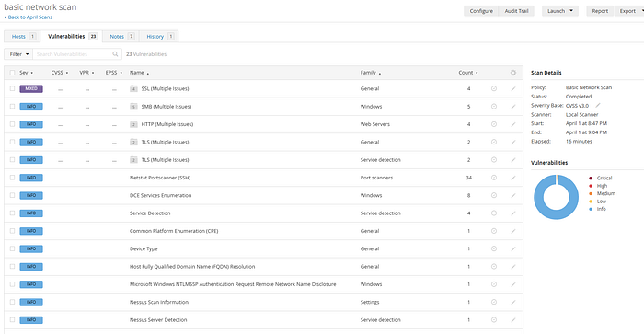
Task: Click the Info legend color dot
Action: [591, 209]
